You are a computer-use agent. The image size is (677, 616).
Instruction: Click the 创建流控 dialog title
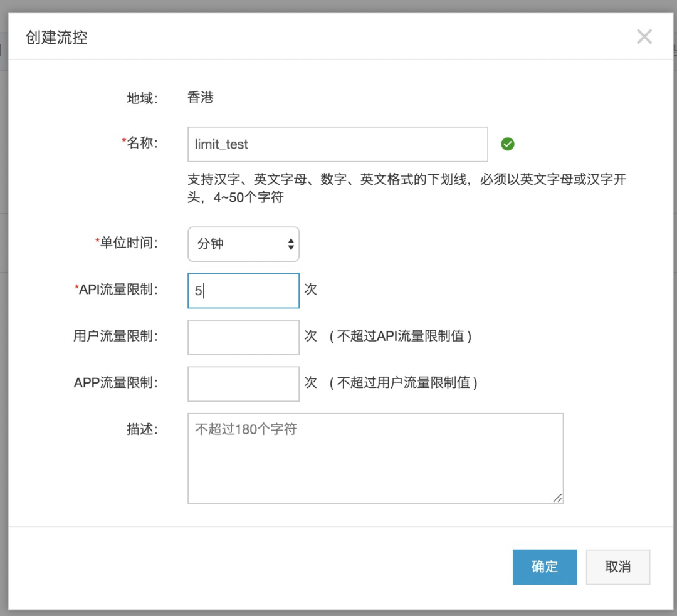click(x=56, y=37)
